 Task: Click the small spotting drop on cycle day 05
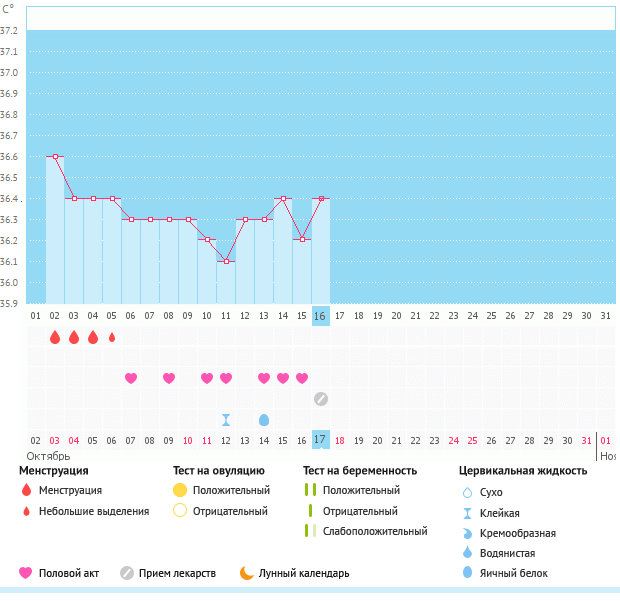tap(112, 338)
